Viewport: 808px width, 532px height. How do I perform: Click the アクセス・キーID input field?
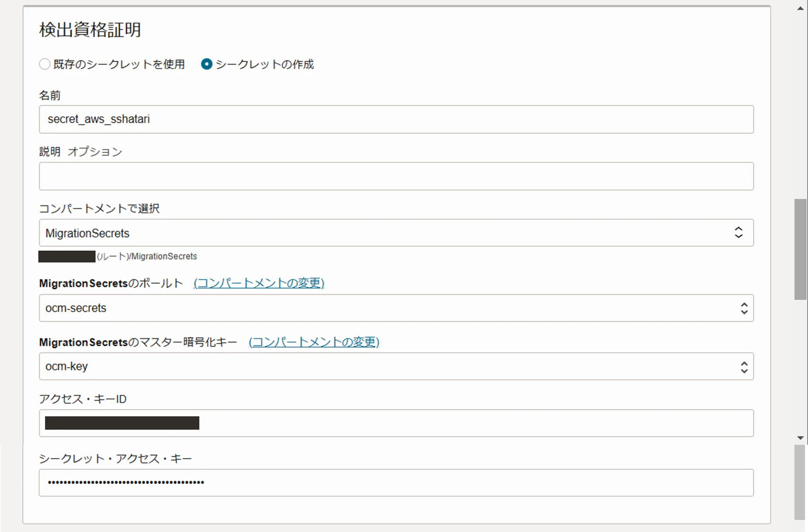click(396, 423)
